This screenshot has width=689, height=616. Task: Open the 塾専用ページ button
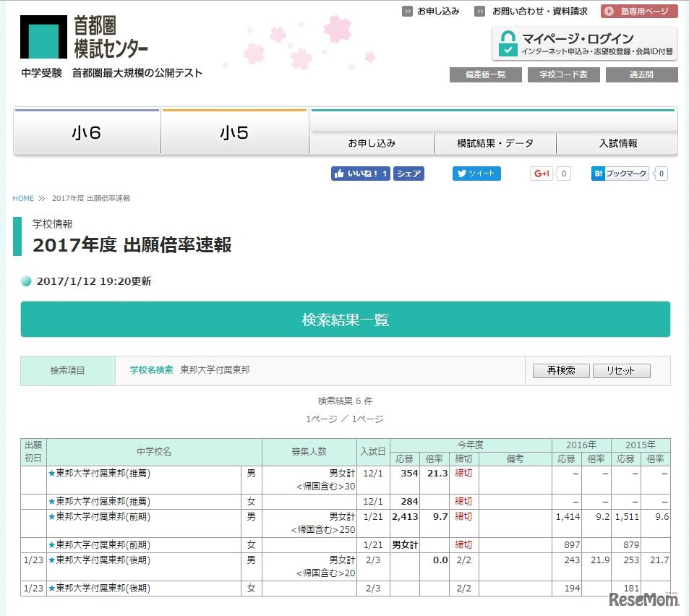(x=639, y=11)
